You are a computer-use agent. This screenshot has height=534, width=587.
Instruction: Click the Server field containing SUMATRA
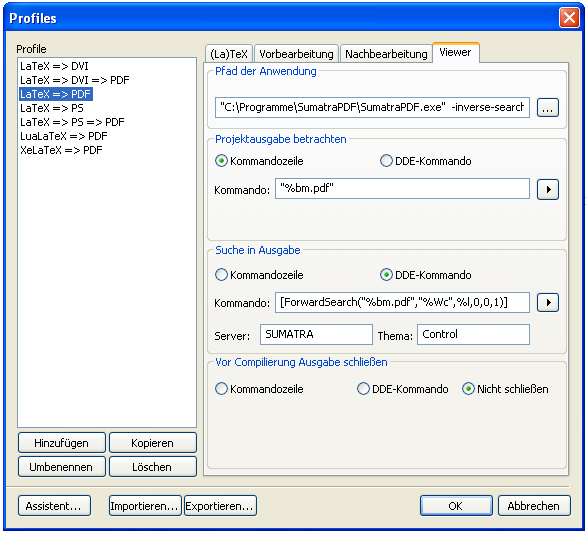316,334
